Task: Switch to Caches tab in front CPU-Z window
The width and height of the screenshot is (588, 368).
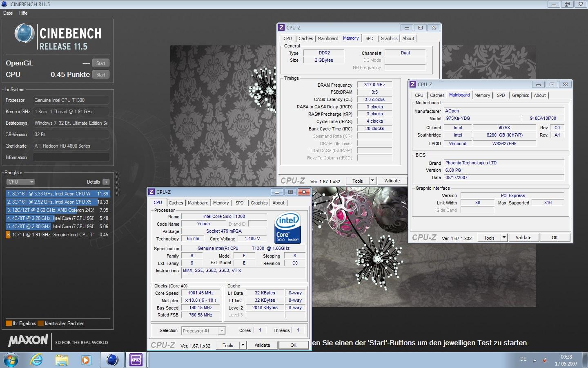Action: [x=176, y=203]
